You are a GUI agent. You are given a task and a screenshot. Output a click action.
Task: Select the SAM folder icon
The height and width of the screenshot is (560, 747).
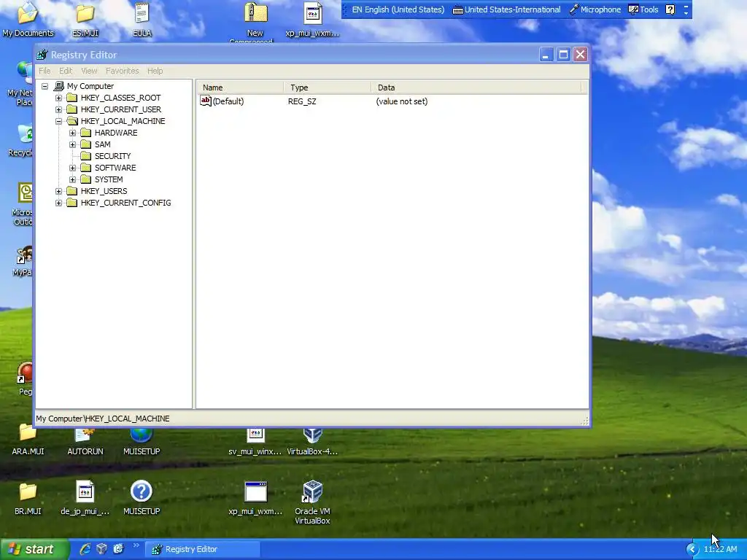click(86, 144)
